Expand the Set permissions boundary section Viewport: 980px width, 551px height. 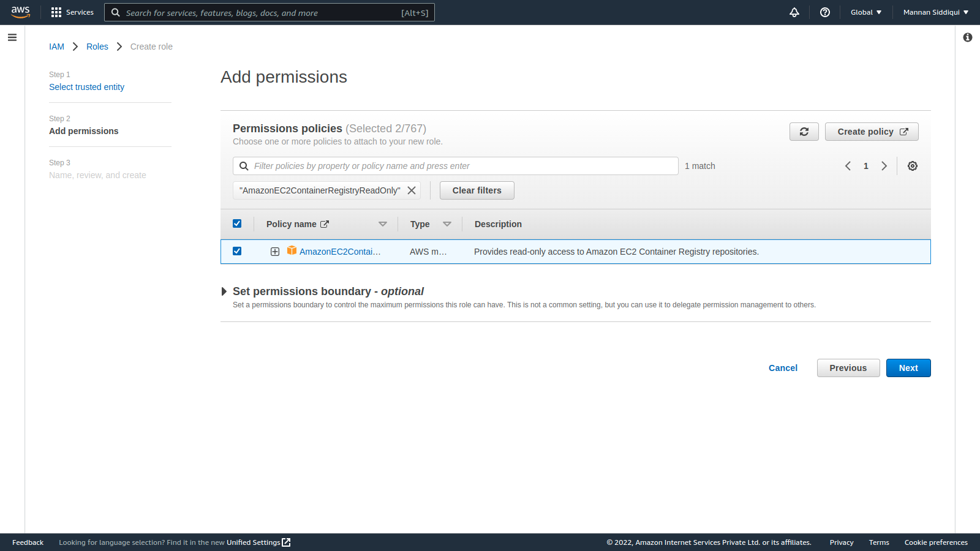224,291
